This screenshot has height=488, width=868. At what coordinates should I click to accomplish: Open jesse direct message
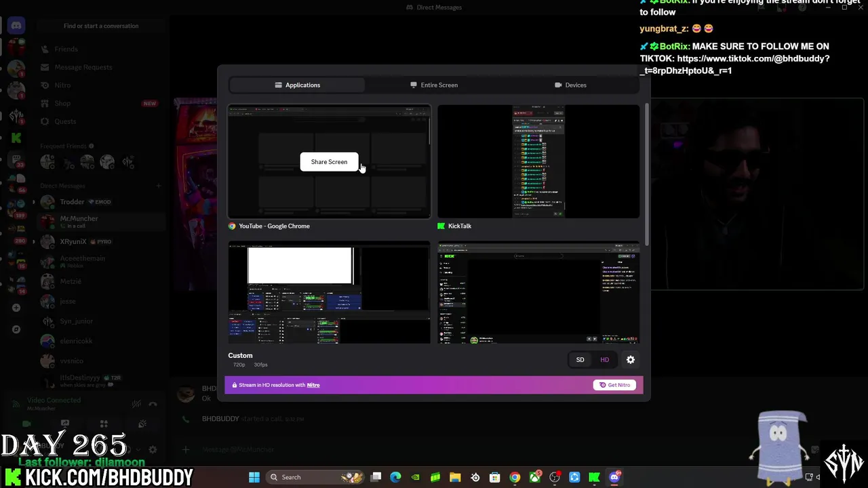102,301
